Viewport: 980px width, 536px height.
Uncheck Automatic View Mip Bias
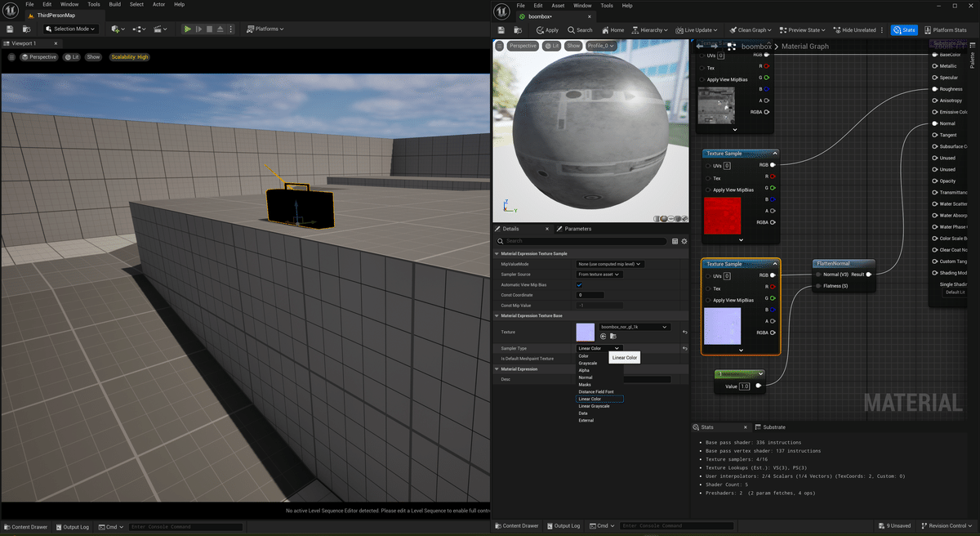tap(580, 284)
